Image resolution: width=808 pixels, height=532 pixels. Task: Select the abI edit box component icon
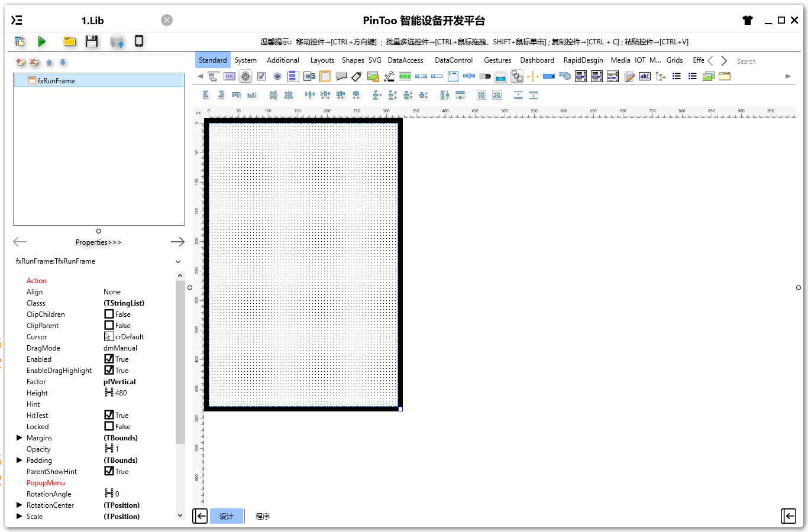tap(645, 76)
